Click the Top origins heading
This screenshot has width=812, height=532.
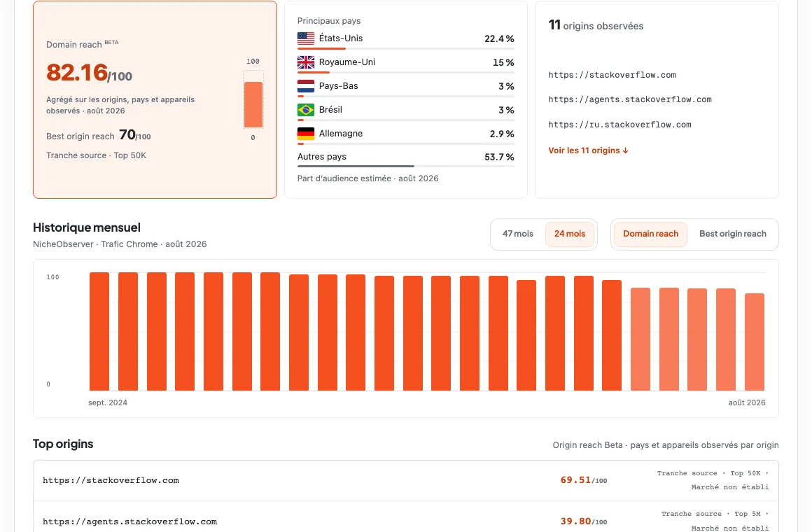click(63, 444)
